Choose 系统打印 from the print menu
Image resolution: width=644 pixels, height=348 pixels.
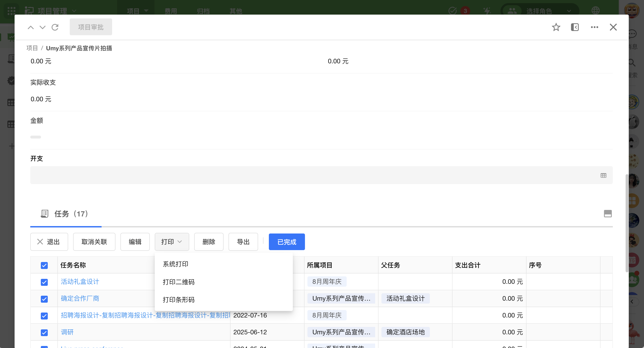pyautogui.click(x=176, y=264)
